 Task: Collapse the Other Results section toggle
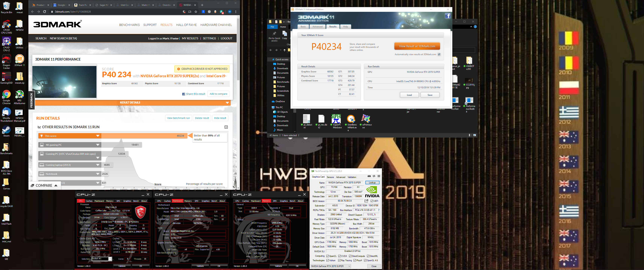226,127
